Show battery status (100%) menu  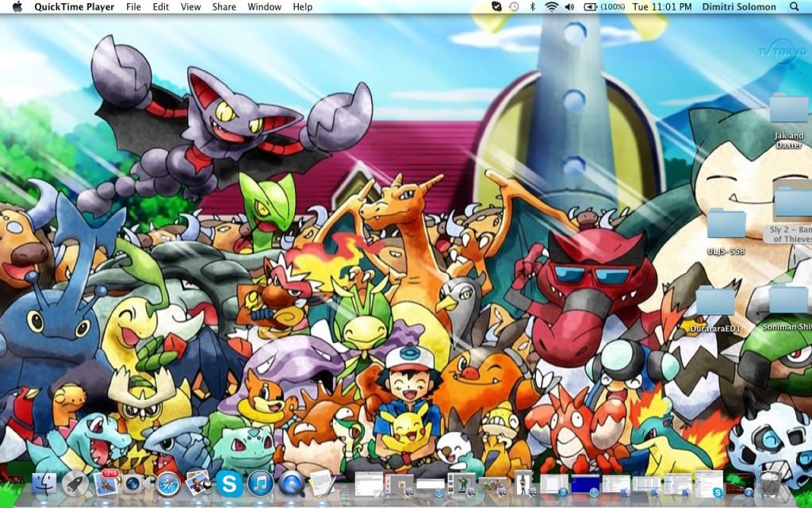click(x=603, y=6)
